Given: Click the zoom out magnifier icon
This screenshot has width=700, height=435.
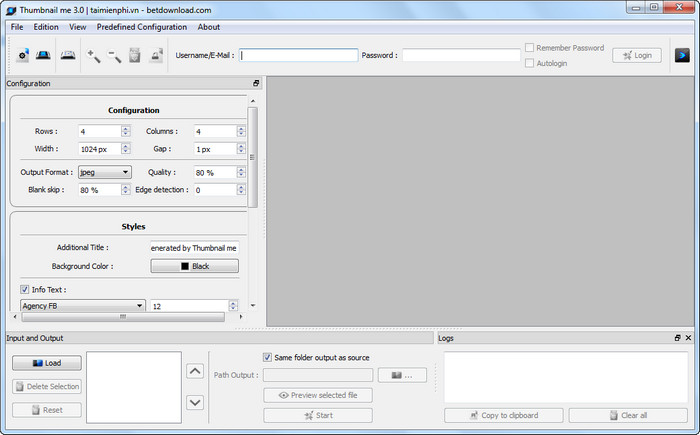Looking at the screenshot, I should click(x=114, y=56).
